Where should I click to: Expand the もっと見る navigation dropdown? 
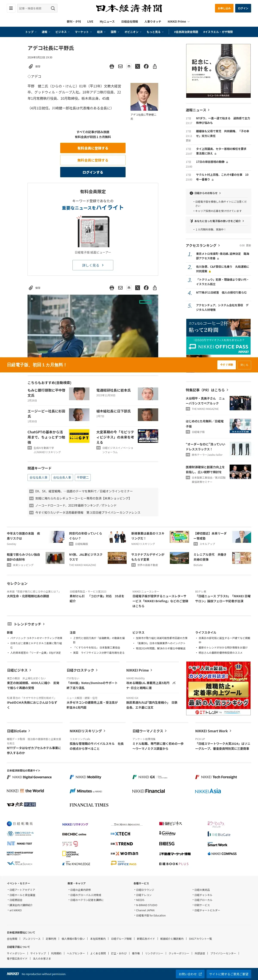tap(155, 32)
